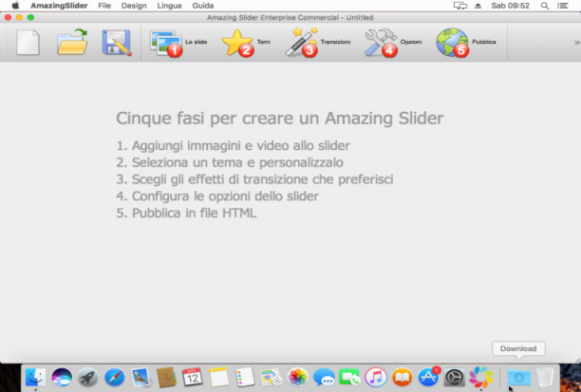Open App Store with update badge

[429, 378]
